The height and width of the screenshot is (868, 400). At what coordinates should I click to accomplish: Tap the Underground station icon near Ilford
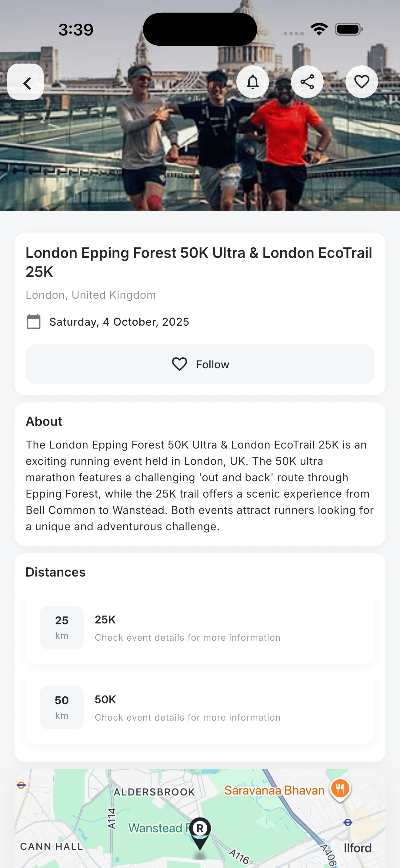(x=348, y=823)
